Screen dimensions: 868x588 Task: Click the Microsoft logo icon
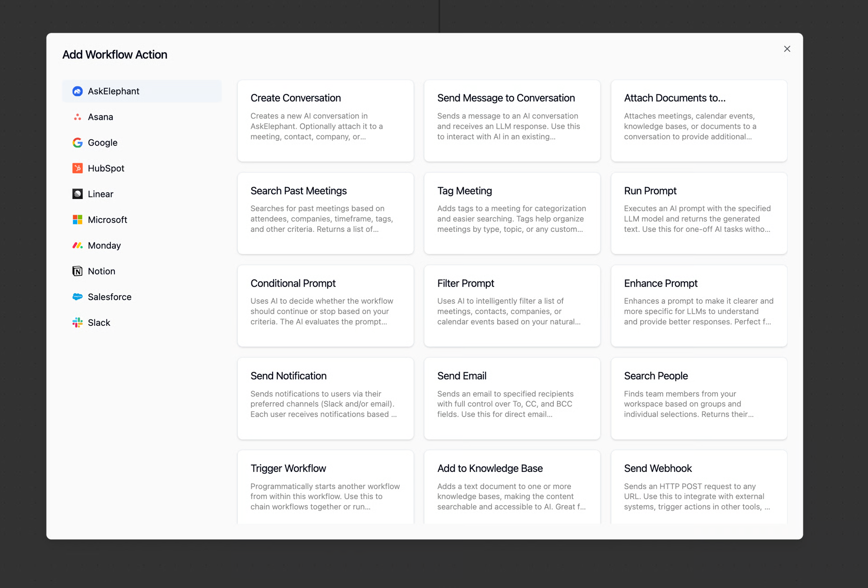pos(77,220)
